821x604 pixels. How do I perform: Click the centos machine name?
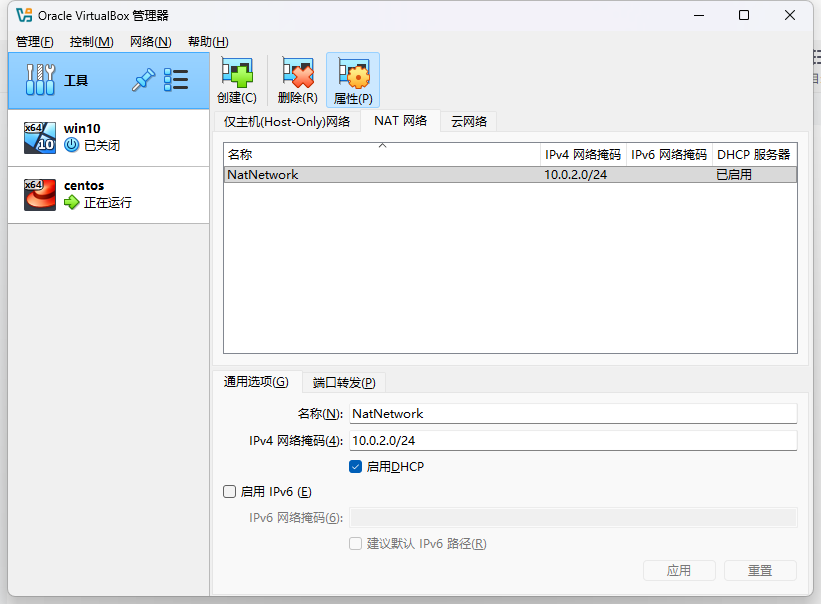(x=84, y=185)
